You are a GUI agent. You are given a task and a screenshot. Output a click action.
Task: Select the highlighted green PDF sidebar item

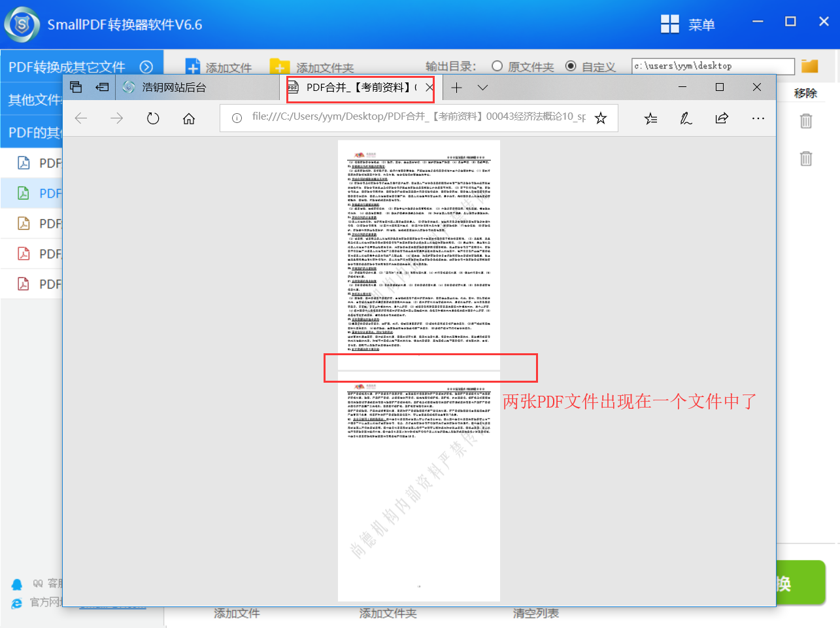[x=31, y=193]
